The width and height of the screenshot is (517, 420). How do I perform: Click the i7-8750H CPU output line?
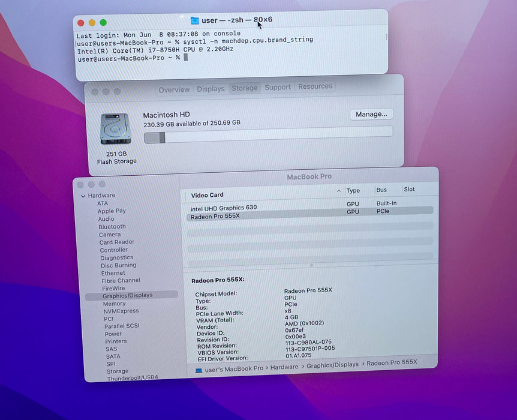[x=155, y=50]
